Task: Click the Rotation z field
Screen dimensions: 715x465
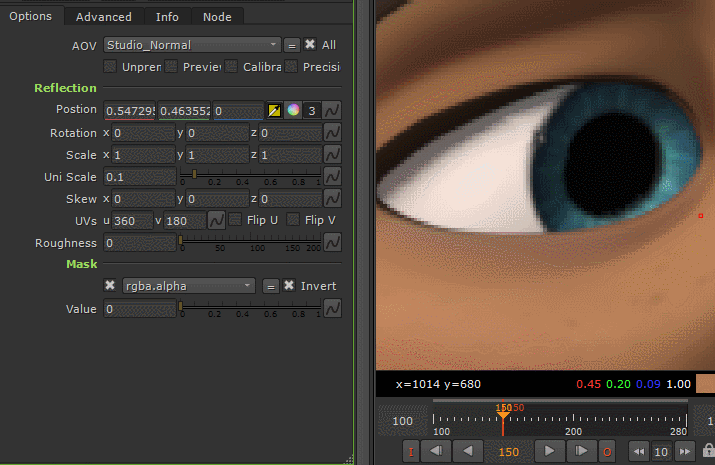Action: (x=290, y=133)
